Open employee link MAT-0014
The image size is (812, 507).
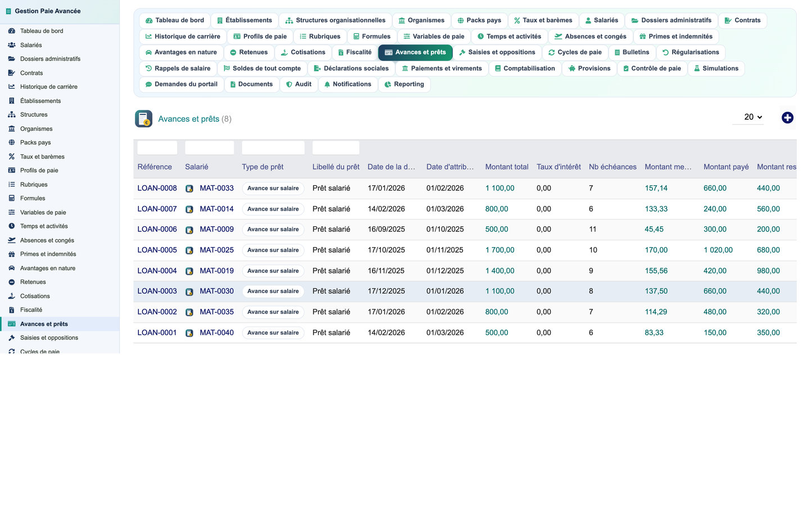pos(216,209)
